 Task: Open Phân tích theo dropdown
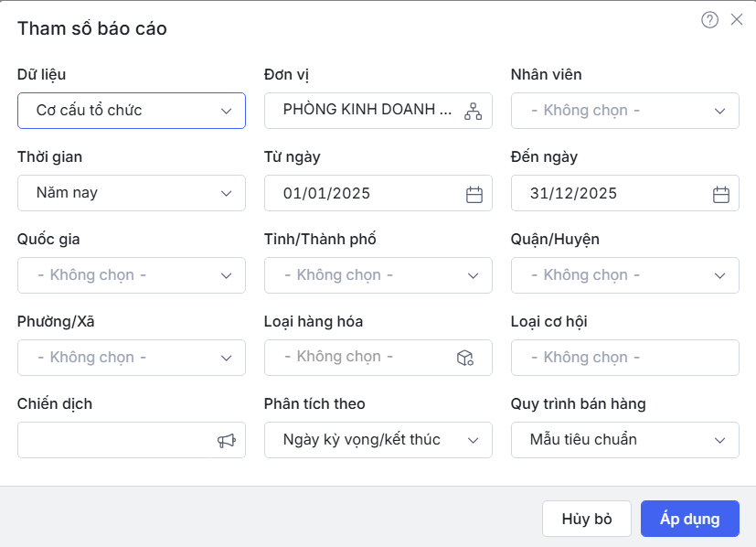pyautogui.click(x=378, y=440)
